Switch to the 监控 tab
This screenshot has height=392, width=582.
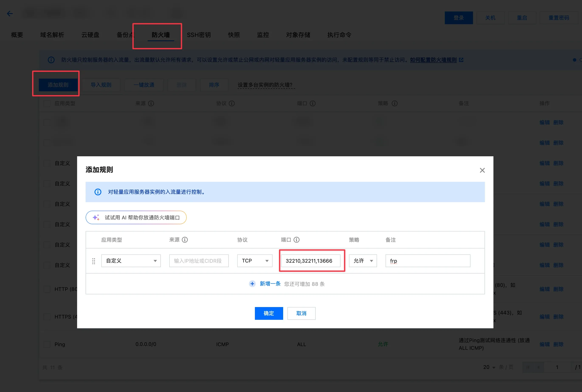(x=263, y=35)
